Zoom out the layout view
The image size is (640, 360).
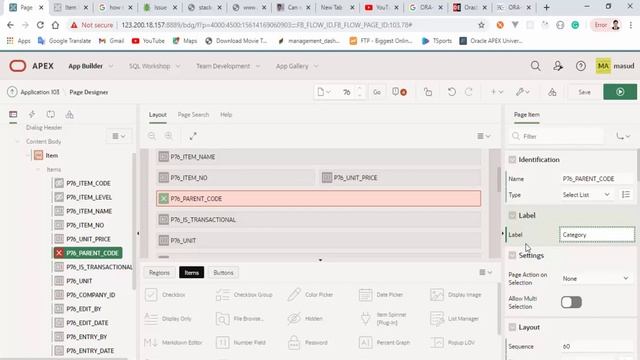[151, 136]
